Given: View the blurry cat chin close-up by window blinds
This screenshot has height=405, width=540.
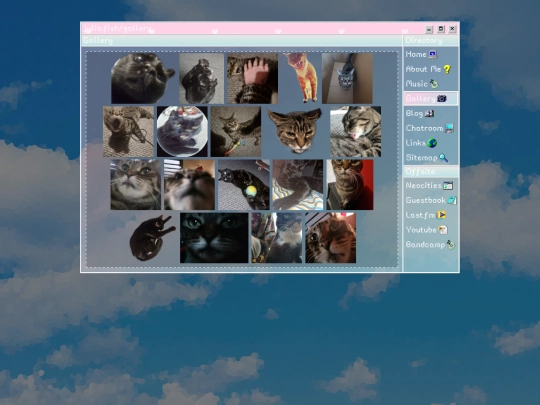Looking at the screenshot, I should (x=189, y=185).
